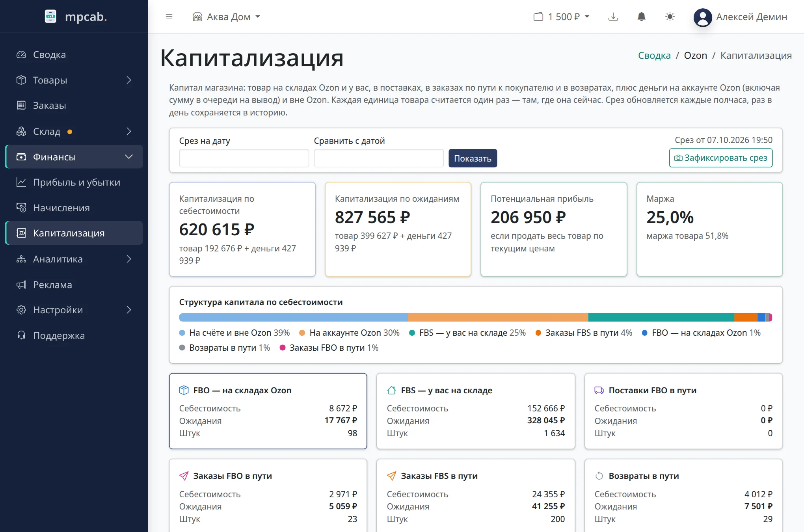
Task: Click the Товары box icon
Action: pos(21,80)
